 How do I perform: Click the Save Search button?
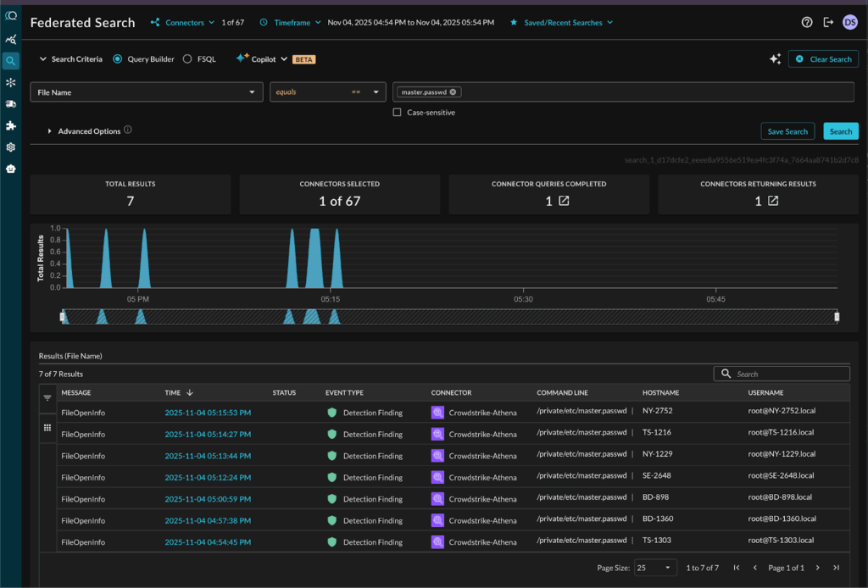[787, 131]
